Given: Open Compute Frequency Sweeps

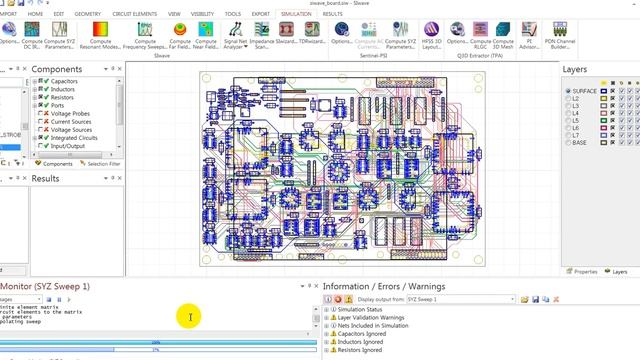Looking at the screenshot, I should click(x=145, y=36).
